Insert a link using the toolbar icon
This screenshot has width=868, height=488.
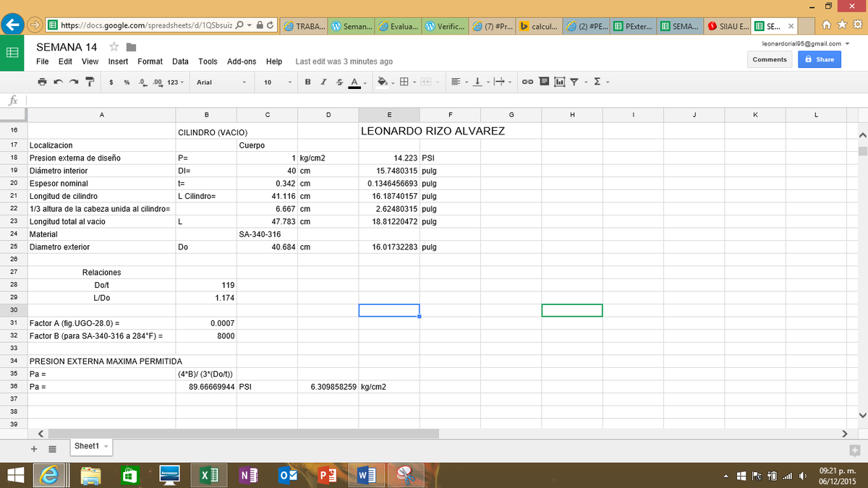pyautogui.click(x=528, y=82)
